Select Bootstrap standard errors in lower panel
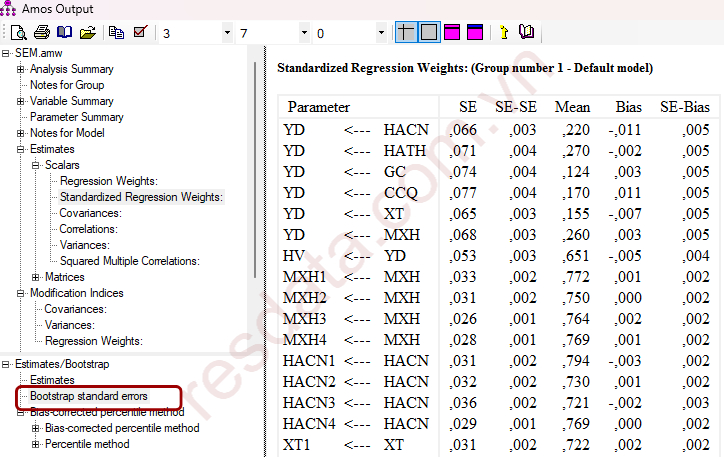Screen dimensions: 724x457 coord(88,397)
